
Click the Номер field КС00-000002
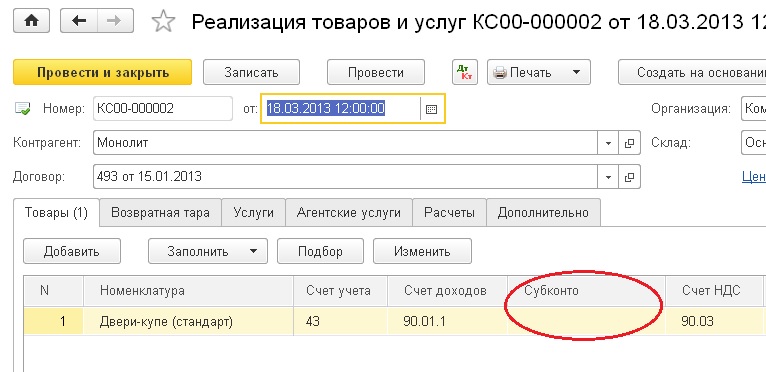163,109
